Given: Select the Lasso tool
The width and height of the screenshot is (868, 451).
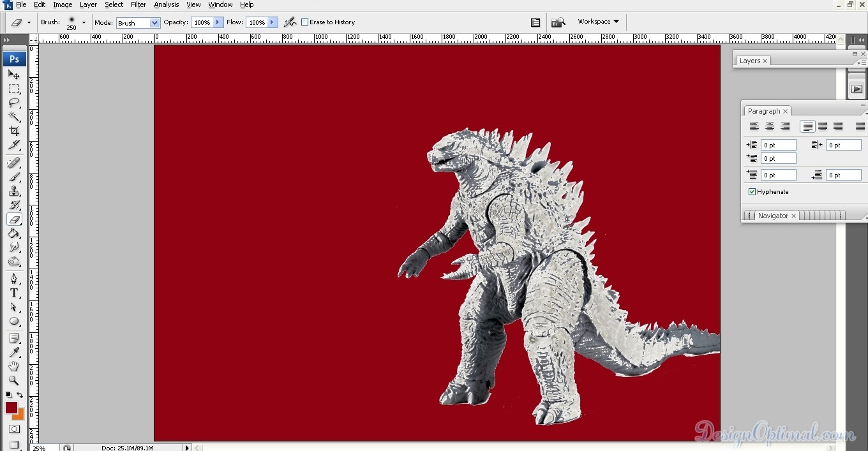Looking at the screenshot, I should (x=14, y=103).
